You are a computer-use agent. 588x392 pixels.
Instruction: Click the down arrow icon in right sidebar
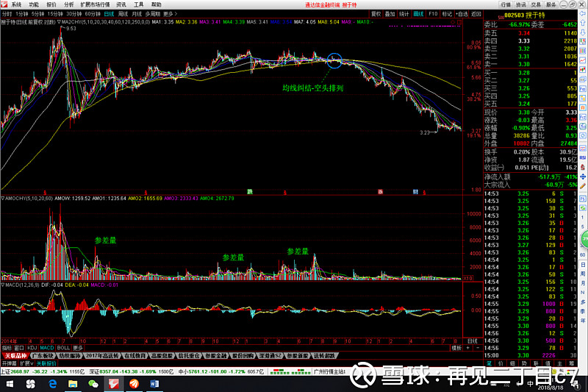coord(582,32)
